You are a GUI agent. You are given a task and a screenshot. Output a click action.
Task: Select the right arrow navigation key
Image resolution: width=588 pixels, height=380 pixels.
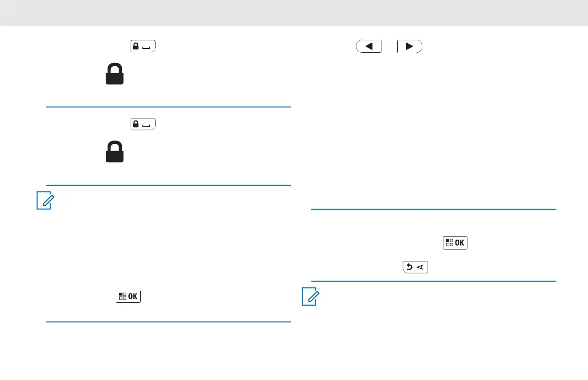point(409,47)
